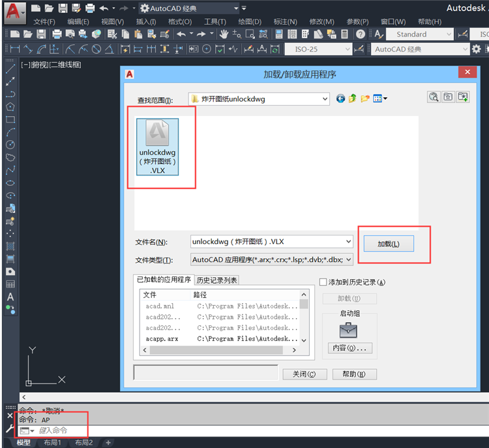Close the 加载/卸载应用程序 dialog
The height and width of the screenshot is (448, 489).
[x=467, y=72]
